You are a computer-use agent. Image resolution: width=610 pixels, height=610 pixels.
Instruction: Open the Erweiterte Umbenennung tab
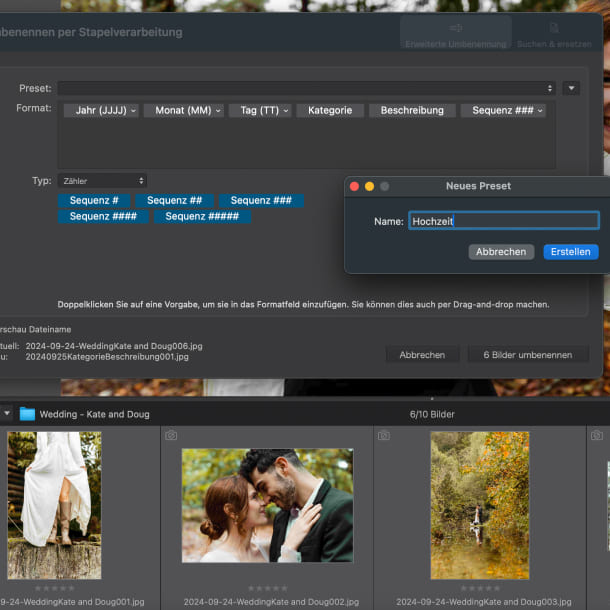pyautogui.click(x=455, y=34)
